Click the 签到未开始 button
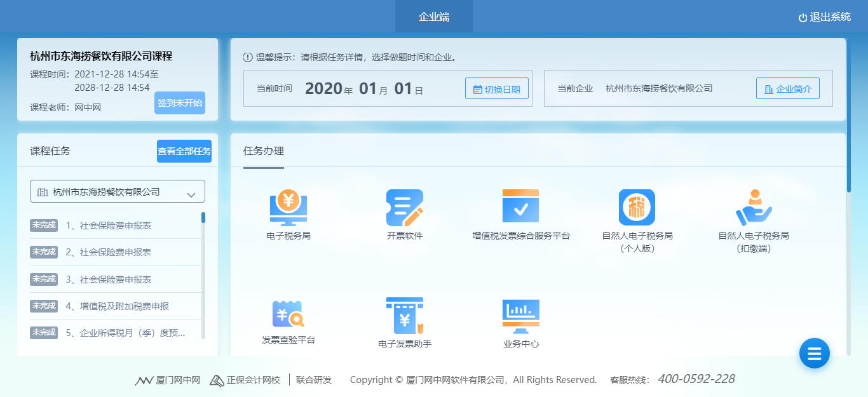Screen dimensions: 868x397 click(179, 103)
